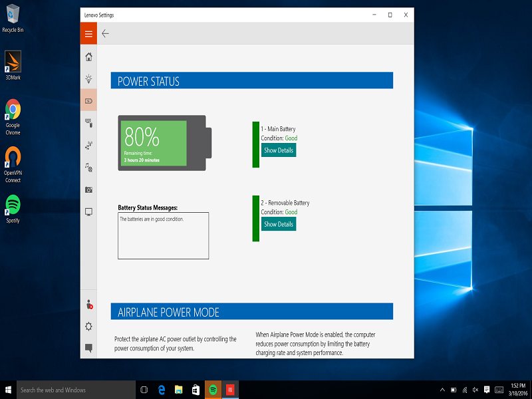Select the light bulb sidebar icon
Viewport: 532px width, 399px height.
(88, 78)
